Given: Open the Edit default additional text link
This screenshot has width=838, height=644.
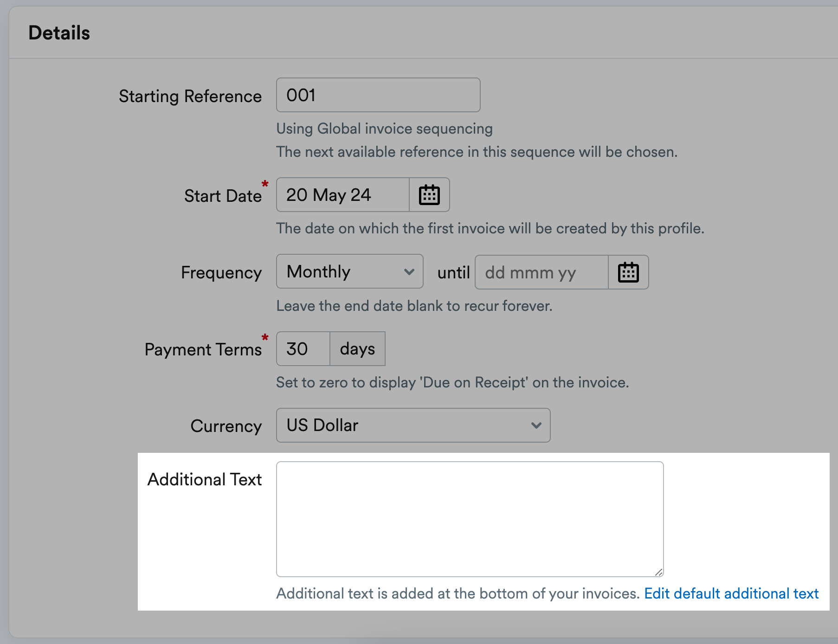Looking at the screenshot, I should [x=731, y=593].
